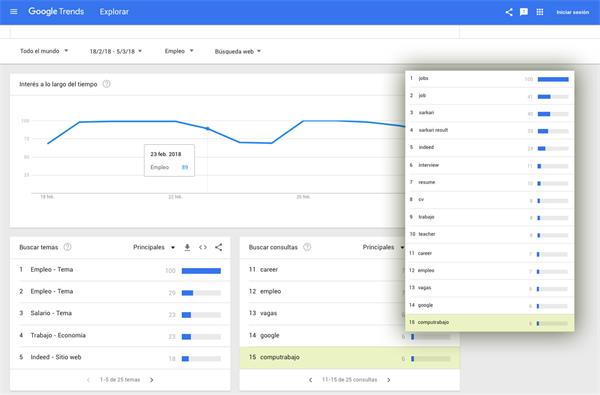Open the feedback icon in header

(524, 12)
